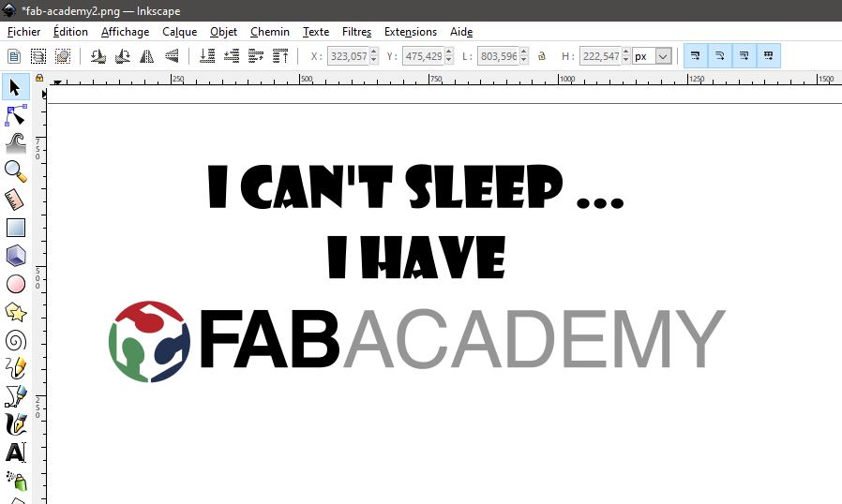Open the Calque menu

[x=180, y=32]
